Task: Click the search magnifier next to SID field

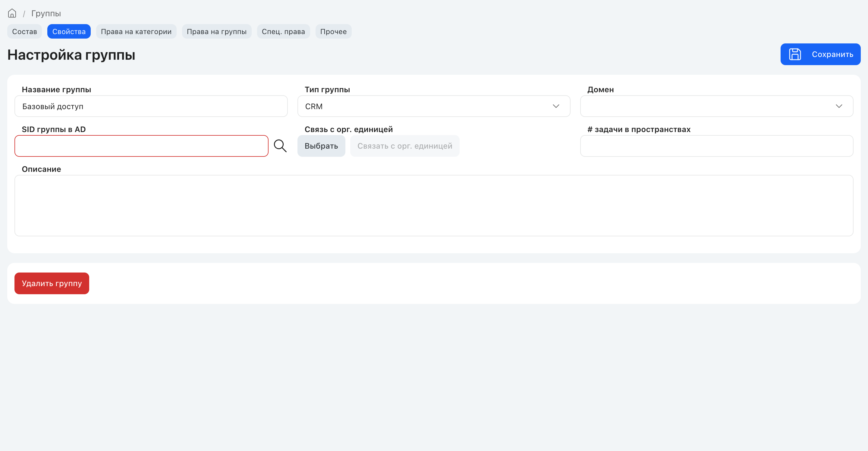Action: pos(280,146)
